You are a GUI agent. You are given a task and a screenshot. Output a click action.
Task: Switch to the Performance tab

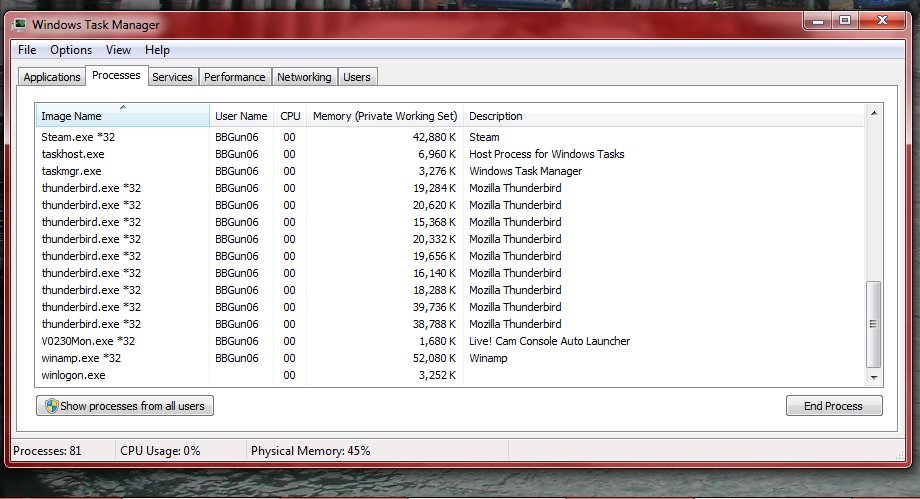[x=235, y=77]
